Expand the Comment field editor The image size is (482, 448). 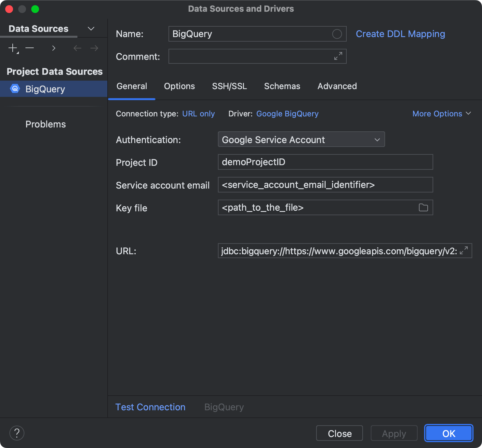coord(338,56)
